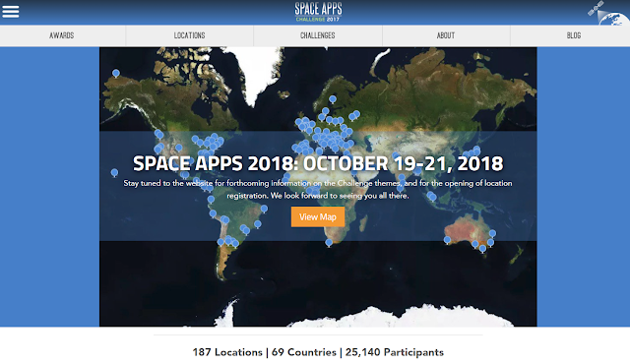The image size is (630, 364).
Task: Select the Hawaii map pin in Pacific
Action: pos(114,172)
